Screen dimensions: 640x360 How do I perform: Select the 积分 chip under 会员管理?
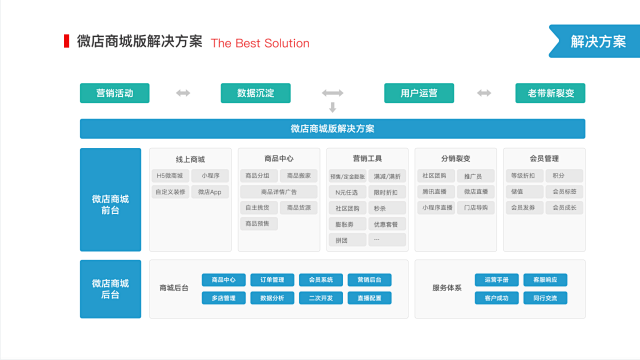(564, 176)
